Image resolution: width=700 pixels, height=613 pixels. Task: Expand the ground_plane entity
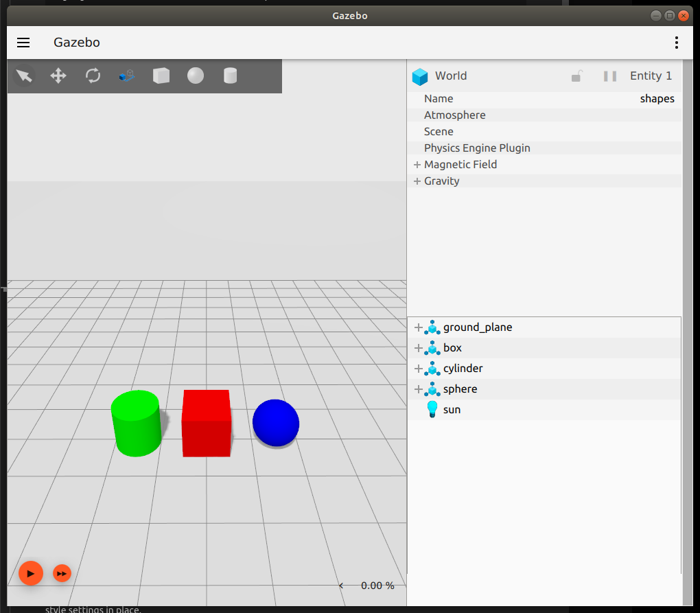(x=419, y=327)
